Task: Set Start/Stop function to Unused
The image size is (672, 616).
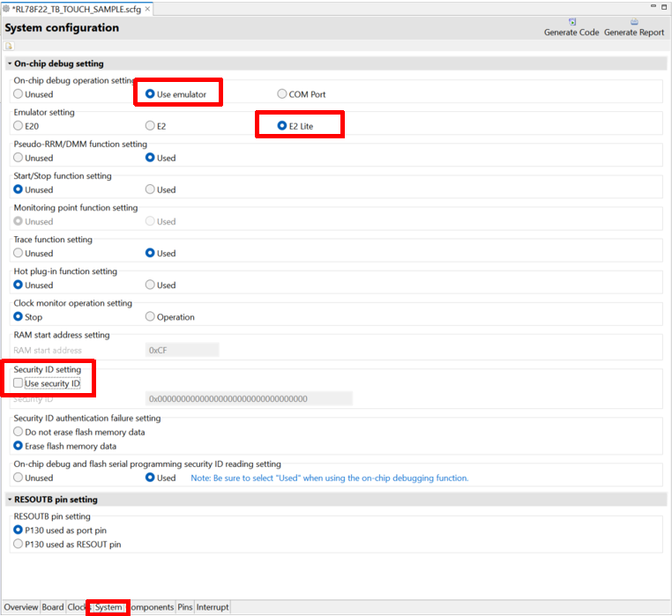Action: [x=18, y=189]
